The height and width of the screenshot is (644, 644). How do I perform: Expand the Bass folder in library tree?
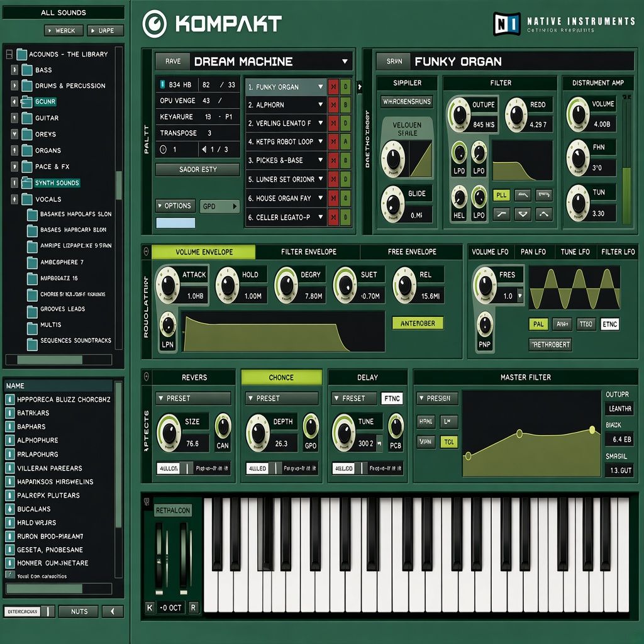[x=14, y=70]
